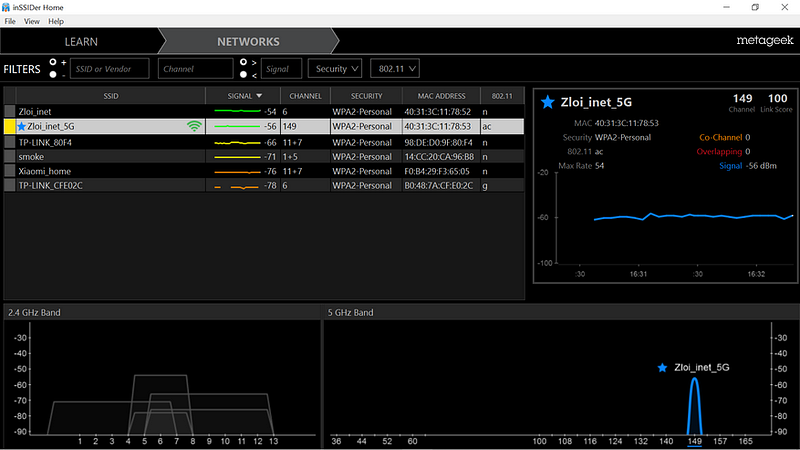Open the Security filter dropdown
800x450 pixels.
pos(335,69)
